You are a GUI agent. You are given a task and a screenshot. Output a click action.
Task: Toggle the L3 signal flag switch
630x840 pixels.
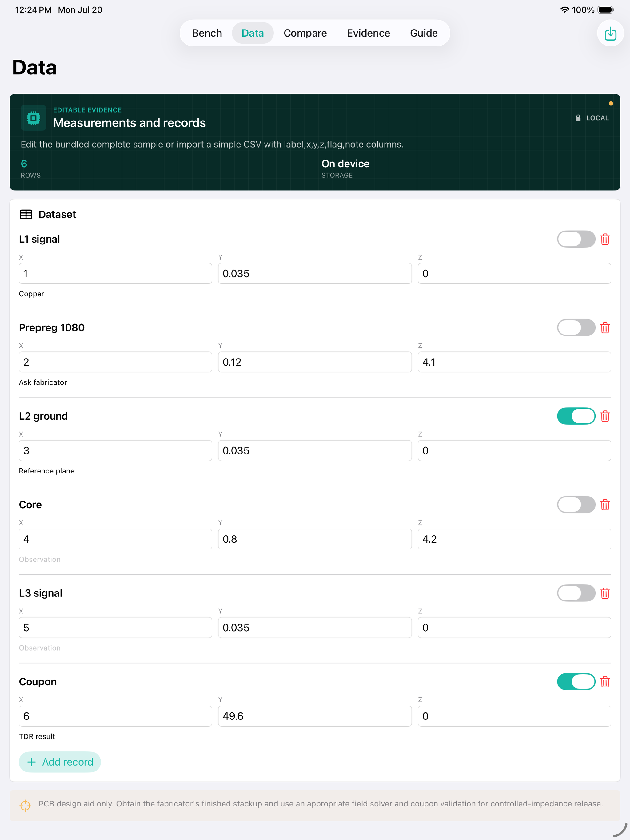(x=576, y=593)
